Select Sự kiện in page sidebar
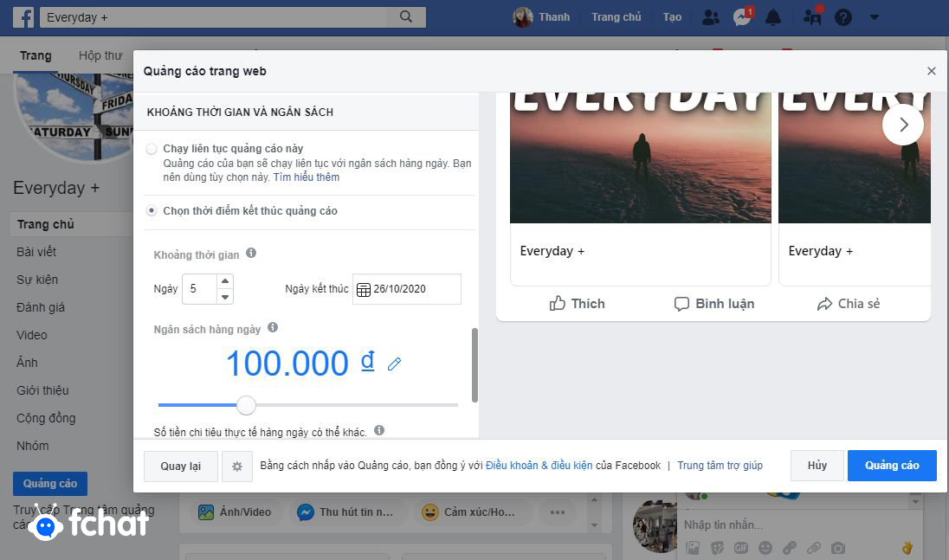The image size is (949, 560). pyautogui.click(x=37, y=280)
